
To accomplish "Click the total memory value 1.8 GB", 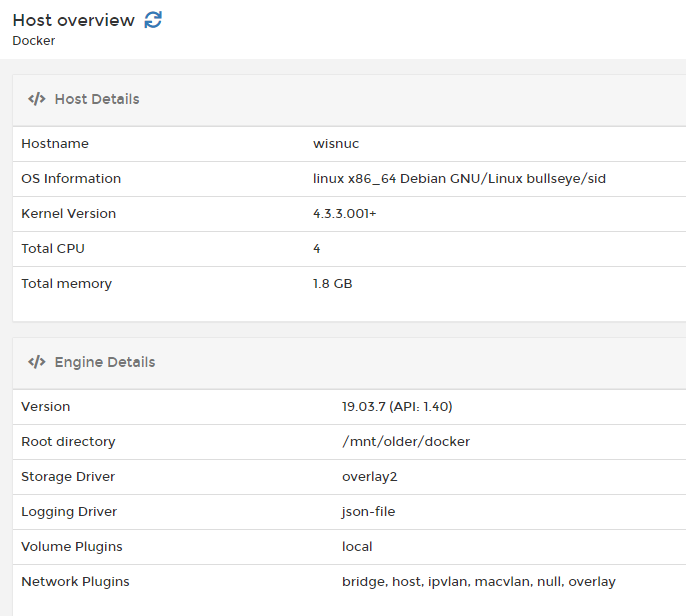I will (333, 284).
